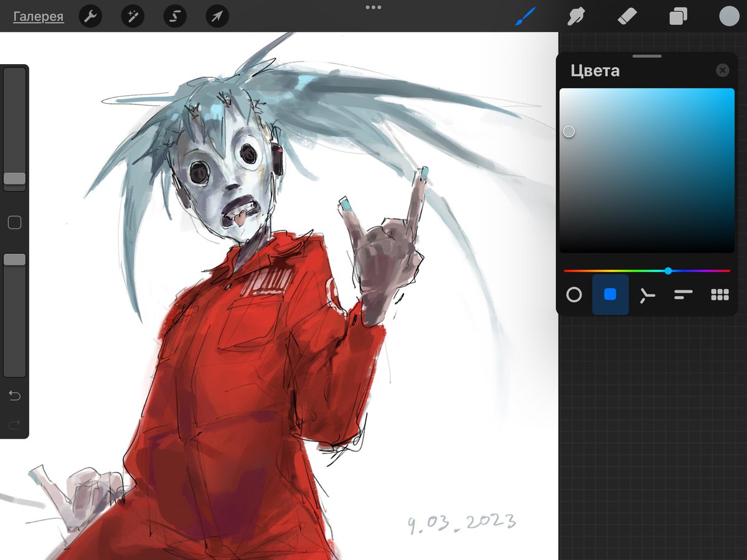Close the Цвета color panel
This screenshot has width=747, height=560.
click(x=722, y=70)
